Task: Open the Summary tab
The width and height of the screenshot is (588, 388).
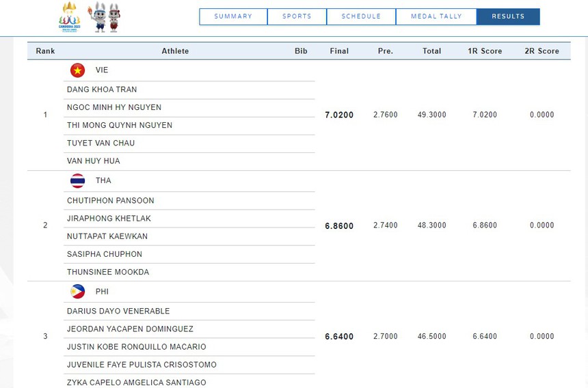Action: (233, 16)
